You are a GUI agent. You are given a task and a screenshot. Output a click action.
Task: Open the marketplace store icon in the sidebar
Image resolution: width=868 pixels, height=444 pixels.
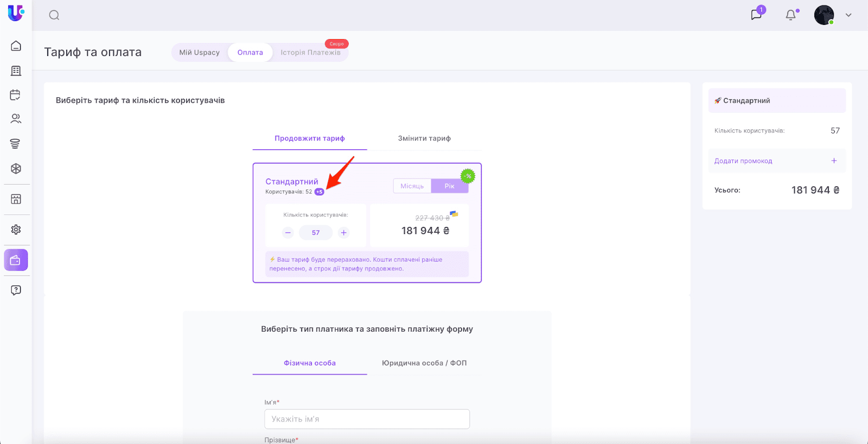[x=16, y=199]
